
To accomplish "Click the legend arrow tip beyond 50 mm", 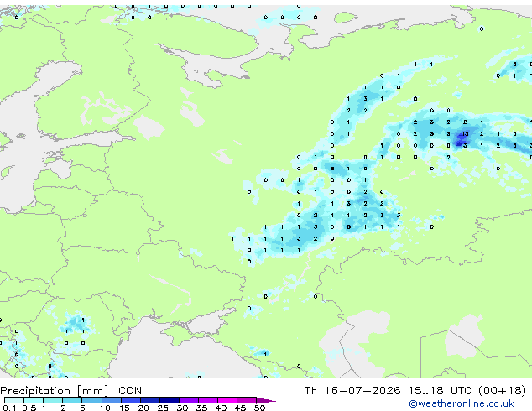I will point(266,400).
